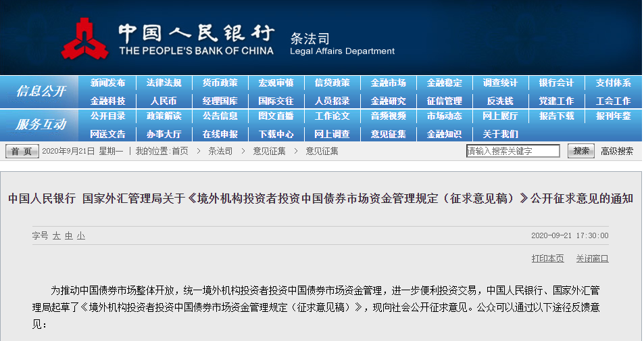644x341 pixels.
Task: Click the People's Bank of China red logo
Action: pos(84,39)
